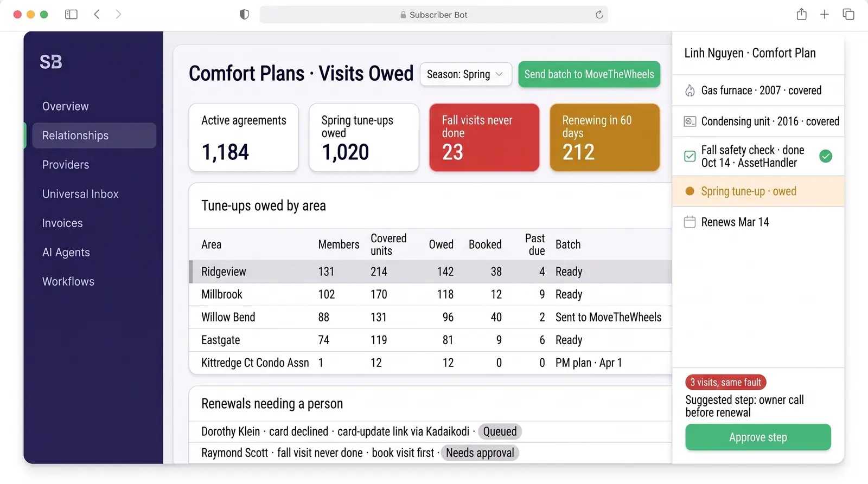
Task: Toggle the Fall safety check checkbox
Action: pyautogui.click(x=690, y=157)
